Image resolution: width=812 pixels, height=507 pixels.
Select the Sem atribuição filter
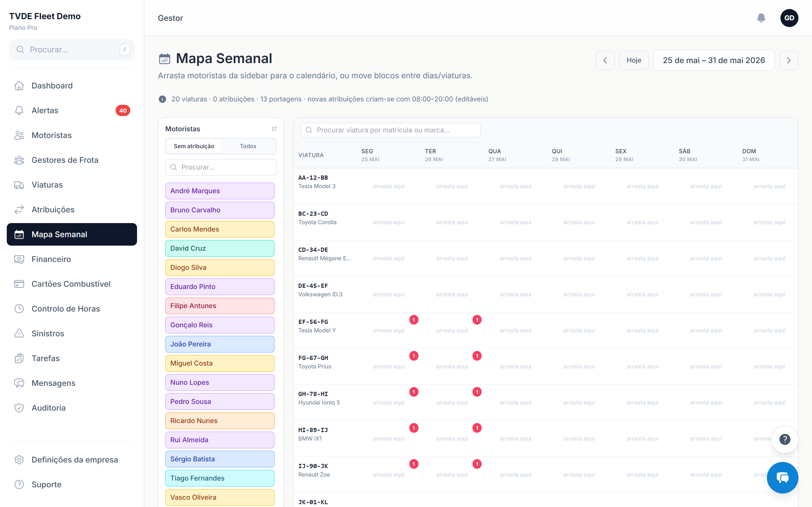194,146
